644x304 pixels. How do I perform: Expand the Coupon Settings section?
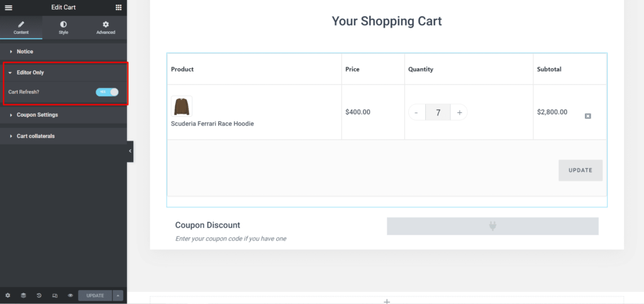click(37, 115)
